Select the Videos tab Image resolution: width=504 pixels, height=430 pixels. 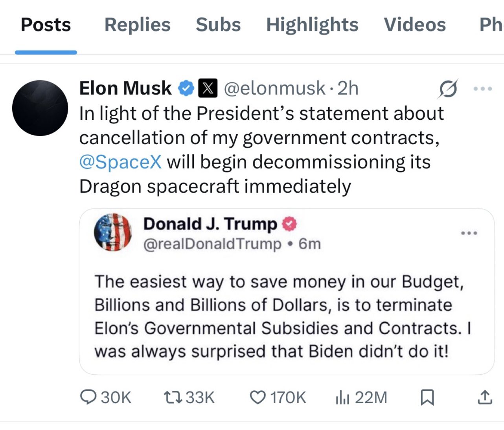point(415,25)
